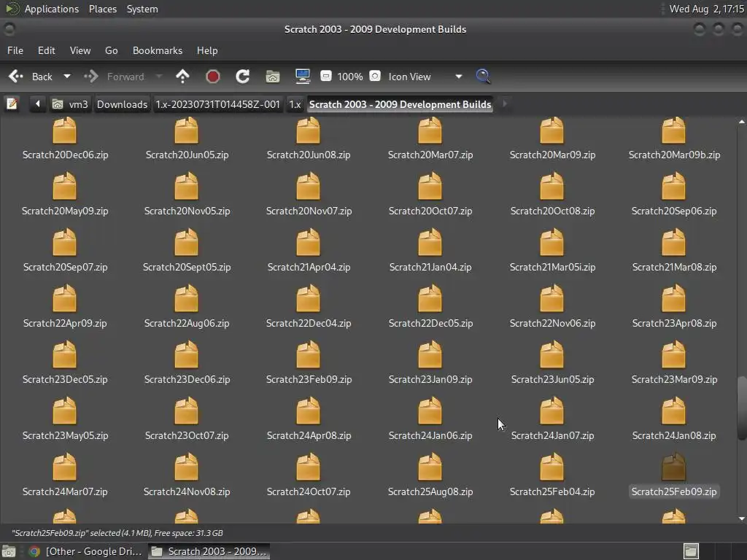Image resolution: width=747 pixels, height=560 pixels.
Task: Select the Scratch20Oct07.zip archive icon
Action: pos(430,186)
